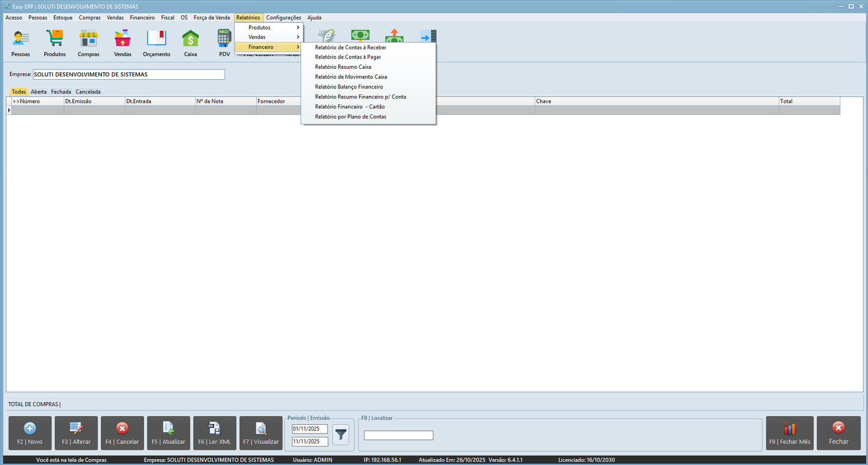Click the F9 | Fechar Mês button
The height and width of the screenshot is (465, 868).
pyautogui.click(x=789, y=433)
